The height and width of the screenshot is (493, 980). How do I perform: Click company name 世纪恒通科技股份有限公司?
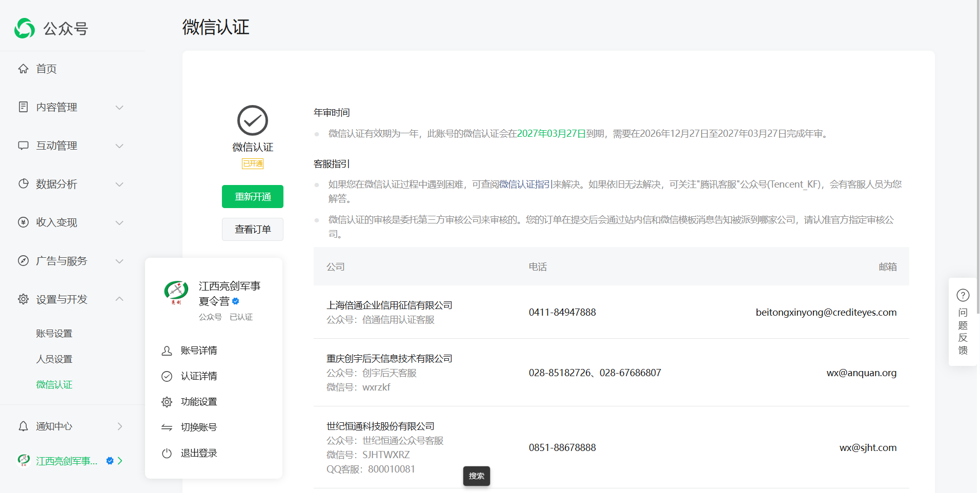[x=380, y=426]
